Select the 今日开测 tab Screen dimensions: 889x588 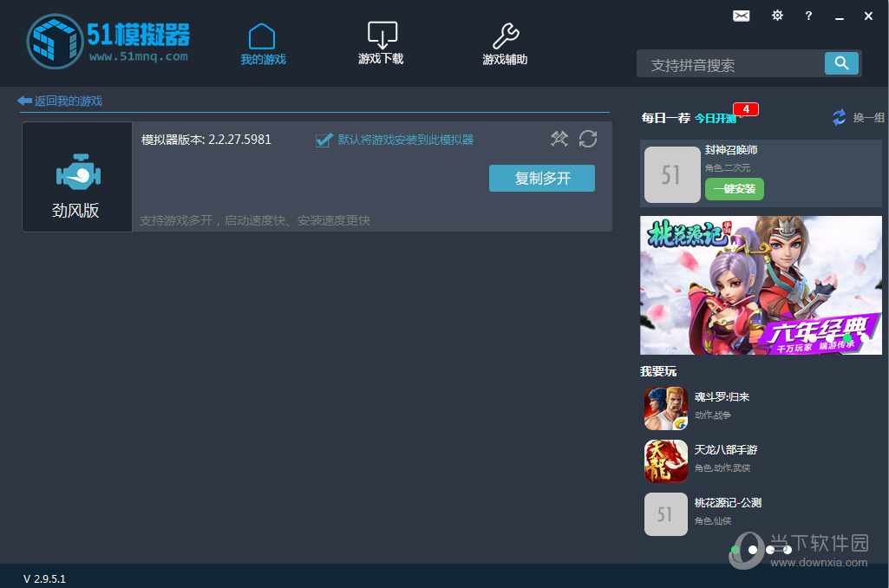pyautogui.click(x=716, y=118)
